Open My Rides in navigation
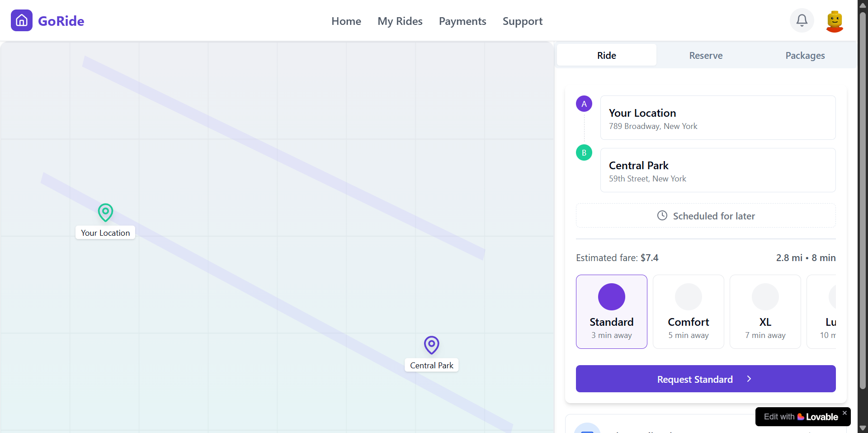Viewport: 868px width, 433px height. pos(400,21)
